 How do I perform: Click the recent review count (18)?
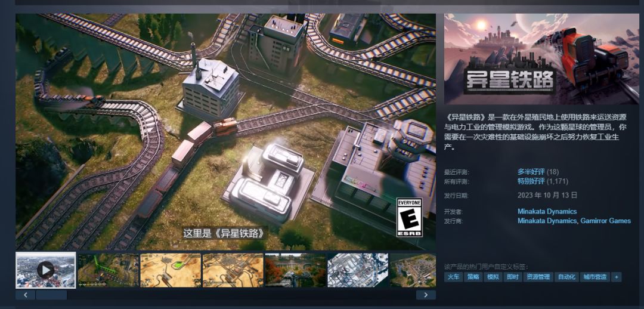[553, 172]
